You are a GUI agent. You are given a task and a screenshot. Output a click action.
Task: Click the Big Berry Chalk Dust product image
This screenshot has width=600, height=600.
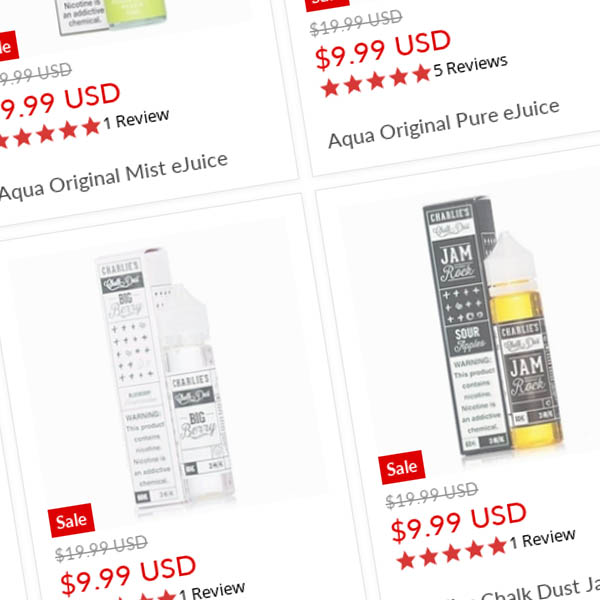pyautogui.click(x=165, y=381)
